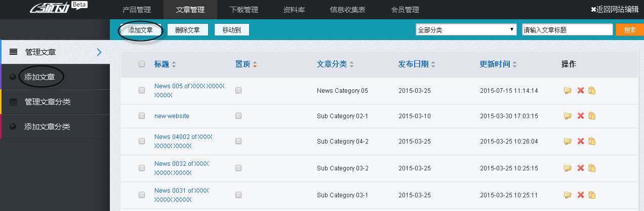This screenshot has width=644, height=211.
Task: Sort by the 标题 column header
Action: tap(165, 64)
